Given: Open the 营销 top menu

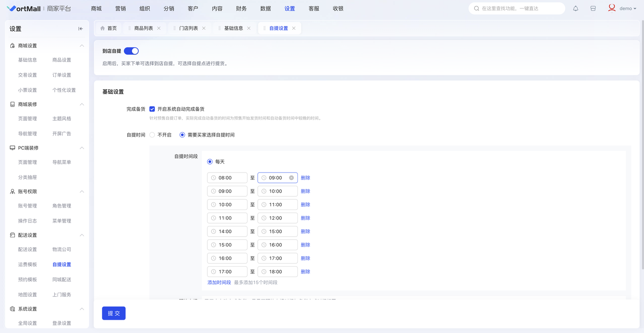Looking at the screenshot, I should pyautogui.click(x=120, y=8).
